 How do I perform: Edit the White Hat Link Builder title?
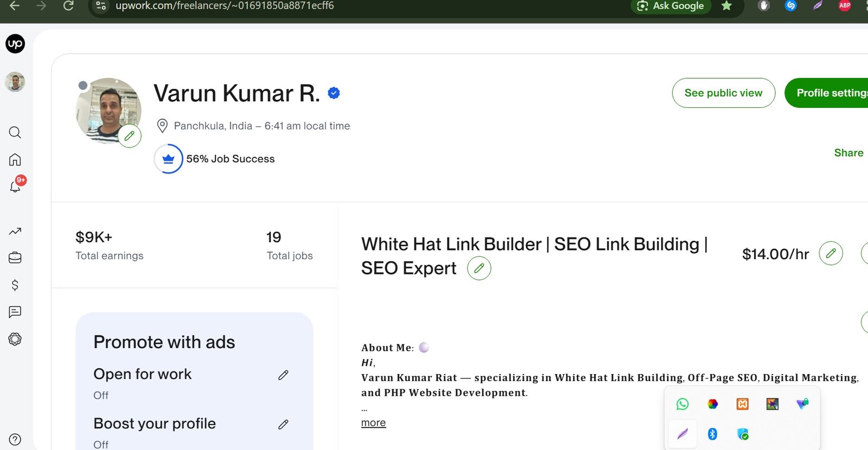479,268
